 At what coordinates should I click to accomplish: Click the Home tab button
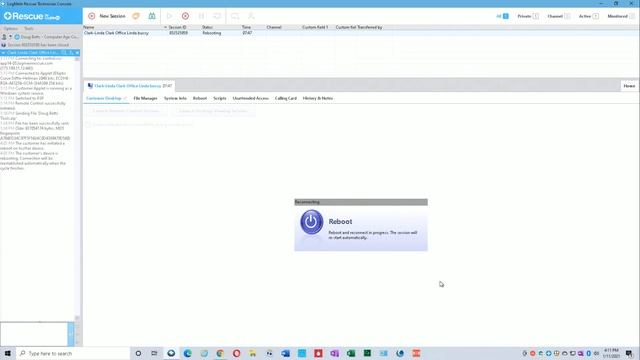629,86
